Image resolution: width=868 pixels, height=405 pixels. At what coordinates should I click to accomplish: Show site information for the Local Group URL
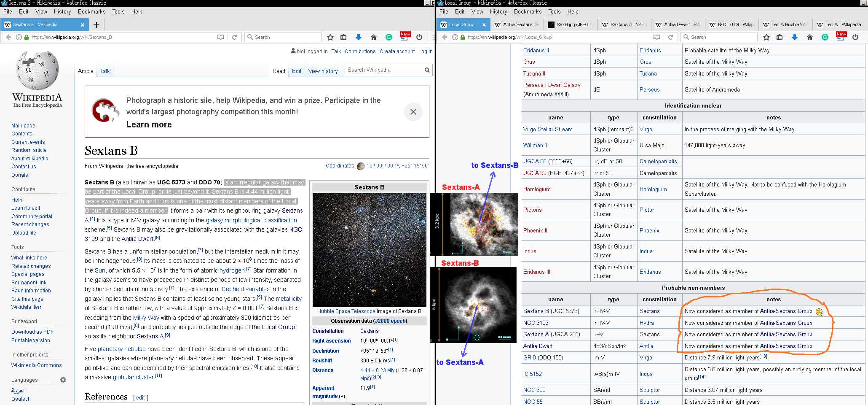[x=455, y=37]
